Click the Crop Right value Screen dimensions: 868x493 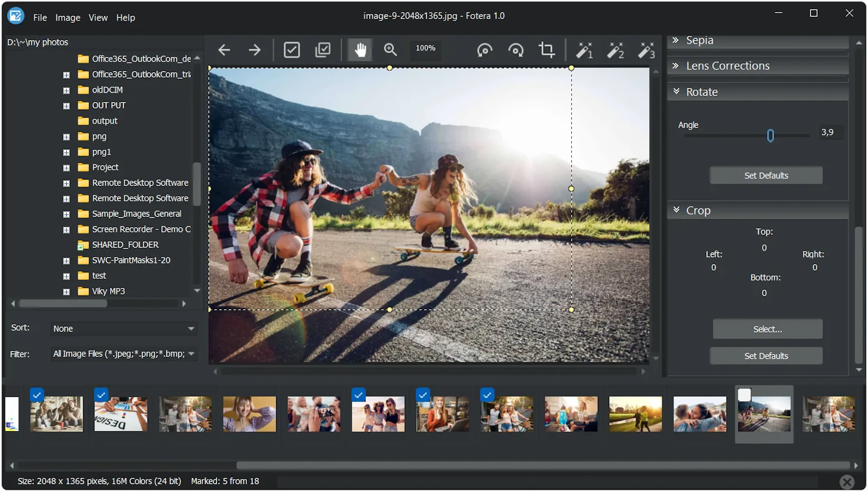814,267
